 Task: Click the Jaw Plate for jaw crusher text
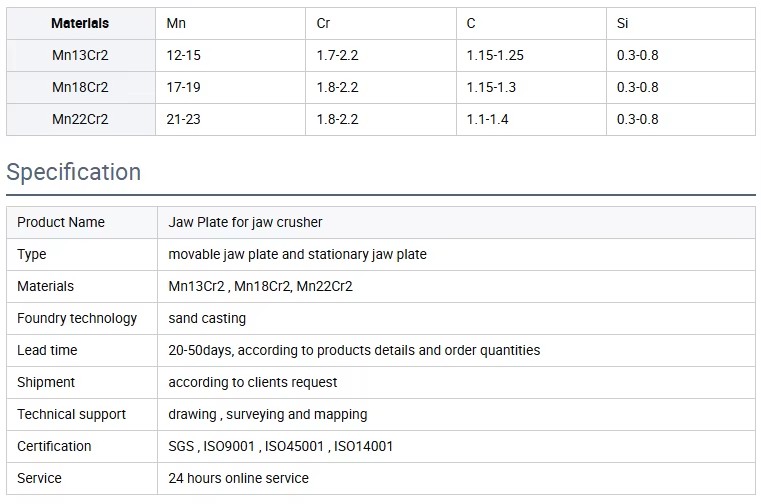(x=245, y=222)
